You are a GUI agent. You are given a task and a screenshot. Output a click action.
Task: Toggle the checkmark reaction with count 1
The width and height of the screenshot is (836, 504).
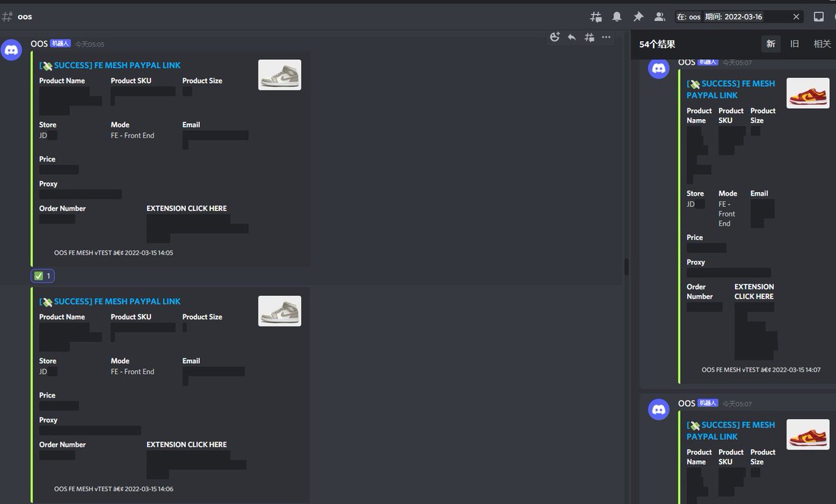[42, 276]
